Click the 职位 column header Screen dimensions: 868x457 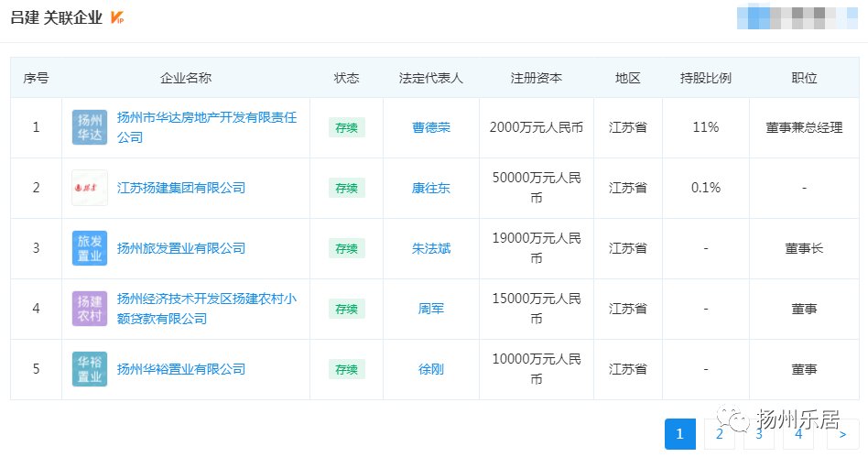pos(804,78)
